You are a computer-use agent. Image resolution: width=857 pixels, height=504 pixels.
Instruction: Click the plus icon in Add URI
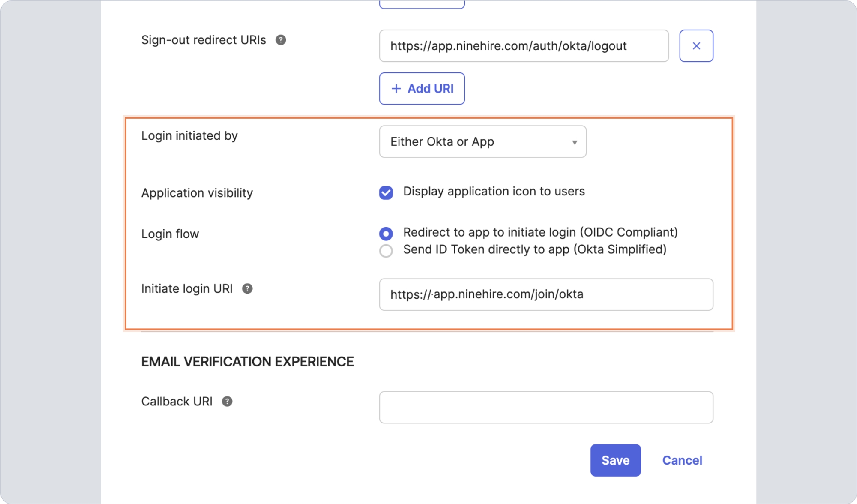pos(396,89)
